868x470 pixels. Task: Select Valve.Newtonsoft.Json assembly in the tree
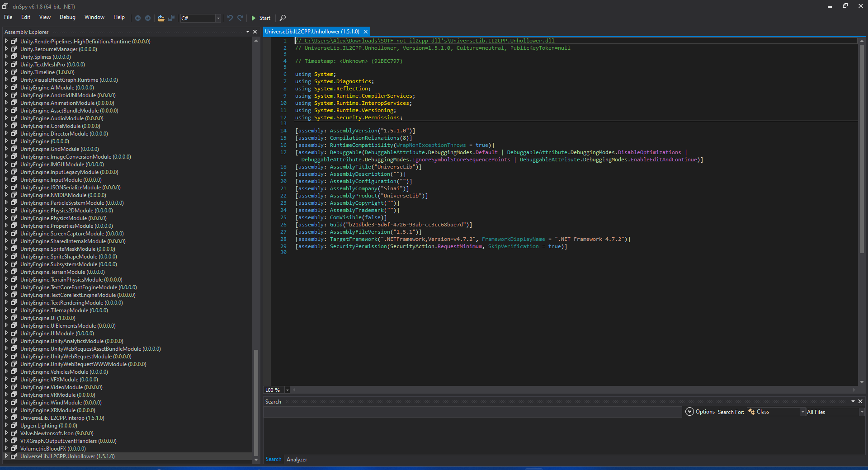point(57,433)
